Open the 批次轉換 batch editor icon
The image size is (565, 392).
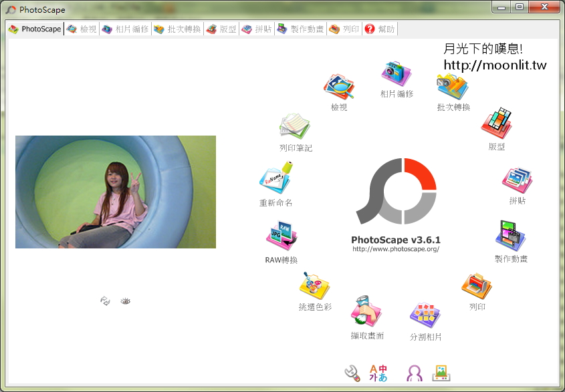(453, 86)
